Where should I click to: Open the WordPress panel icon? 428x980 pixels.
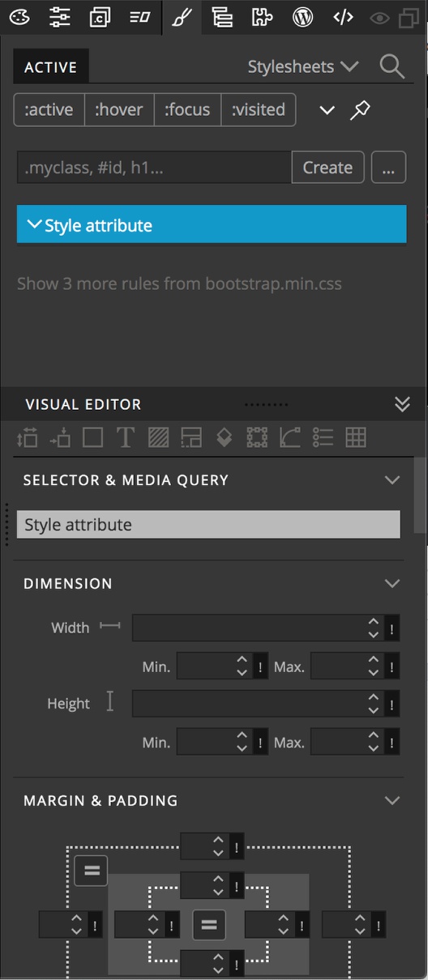pyautogui.click(x=303, y=17)
